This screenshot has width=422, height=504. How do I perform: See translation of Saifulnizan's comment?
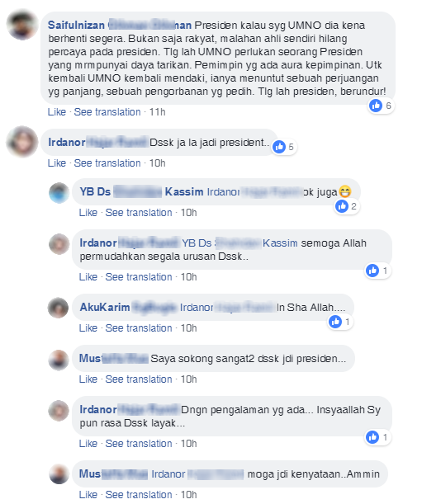(x=107, y=112)
